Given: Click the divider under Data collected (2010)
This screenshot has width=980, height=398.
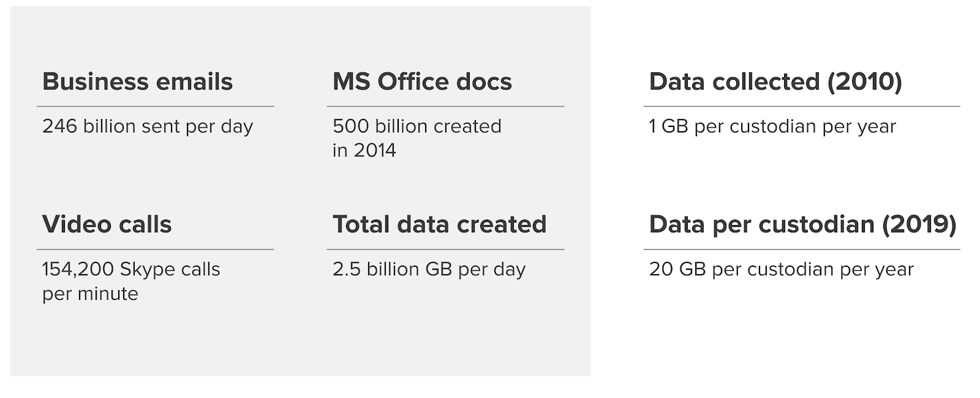Looking at the screenshot, I should click(x=802, y=106).
